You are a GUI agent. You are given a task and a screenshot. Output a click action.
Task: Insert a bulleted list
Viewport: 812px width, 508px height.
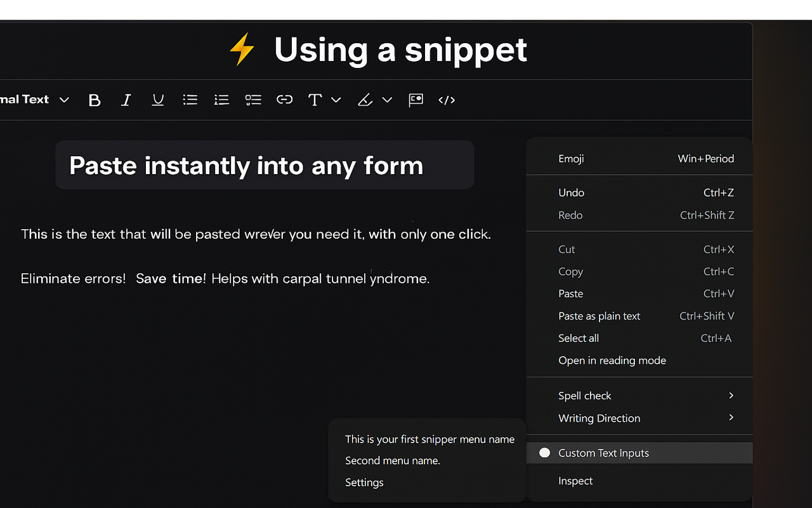[190, 100]
